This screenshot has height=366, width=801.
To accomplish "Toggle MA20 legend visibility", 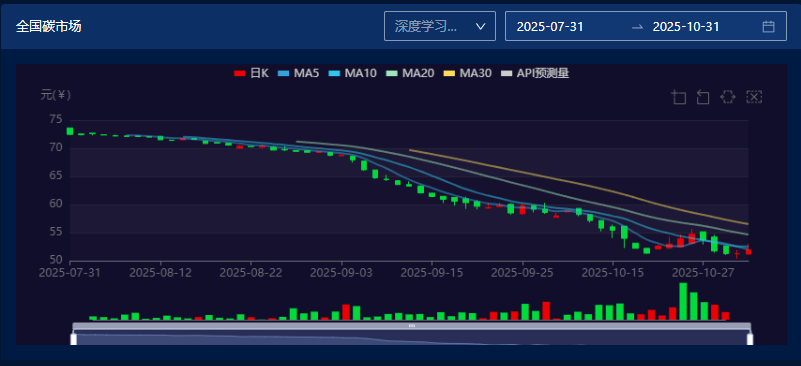I will click(410, 73).
